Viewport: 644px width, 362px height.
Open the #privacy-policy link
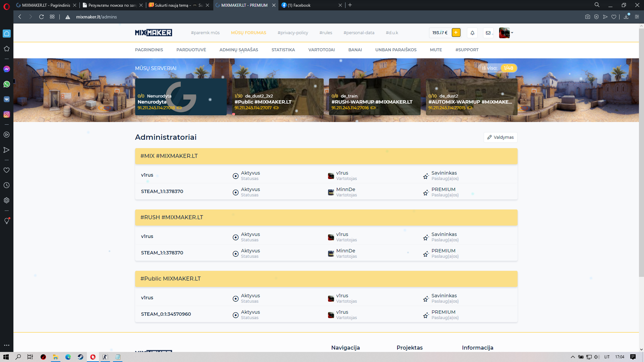click(292, 33)
